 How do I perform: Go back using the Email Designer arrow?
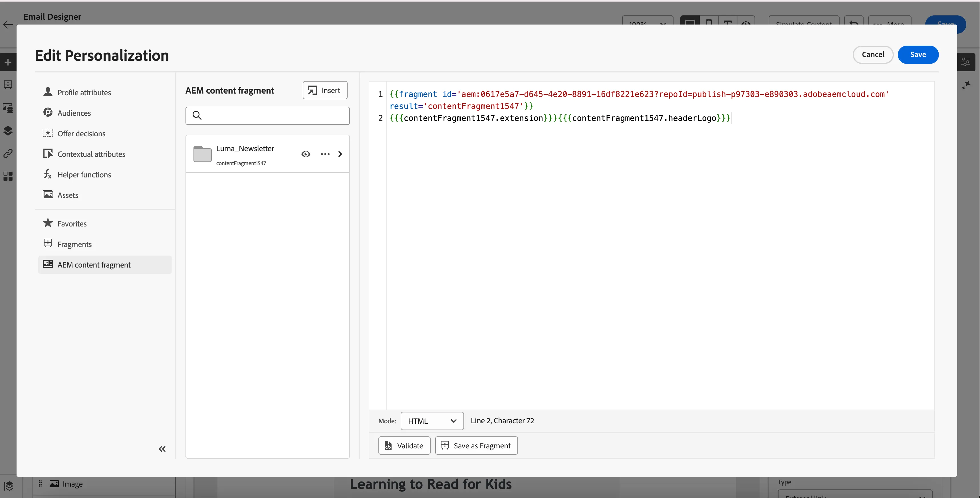tap(8, 25)
